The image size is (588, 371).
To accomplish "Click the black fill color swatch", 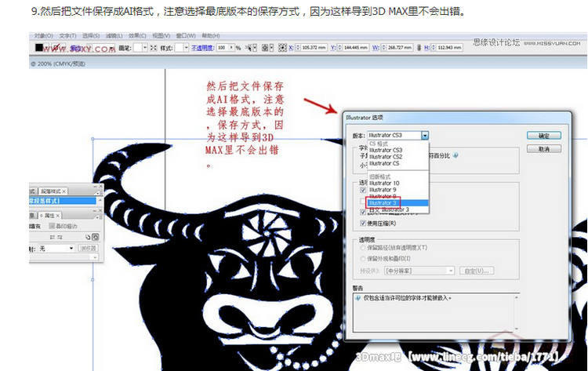I will (39, 47).
